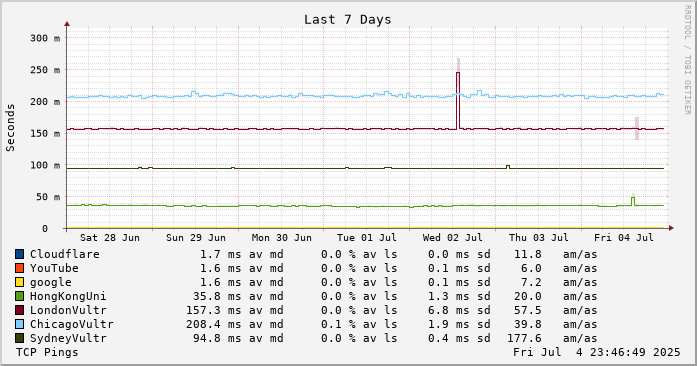Select the HongKongUni legend label
The image size is (697, 366).
coord(68,296)
